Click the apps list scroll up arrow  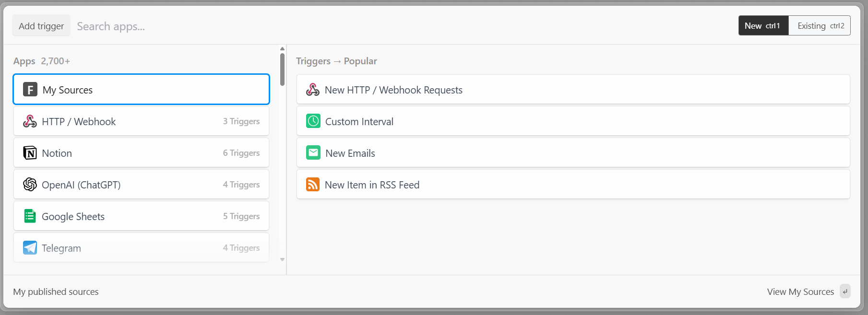pos(282,49)
